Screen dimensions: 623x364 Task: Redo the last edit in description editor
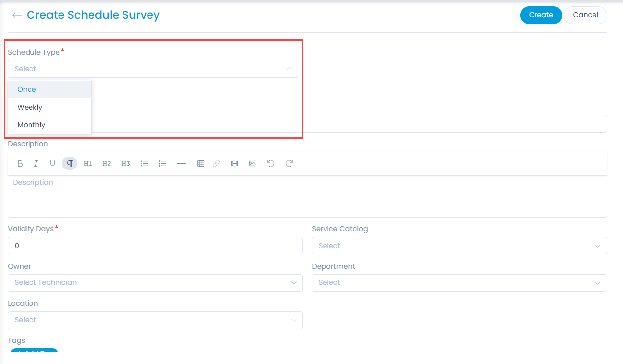(x=289, y=164)
